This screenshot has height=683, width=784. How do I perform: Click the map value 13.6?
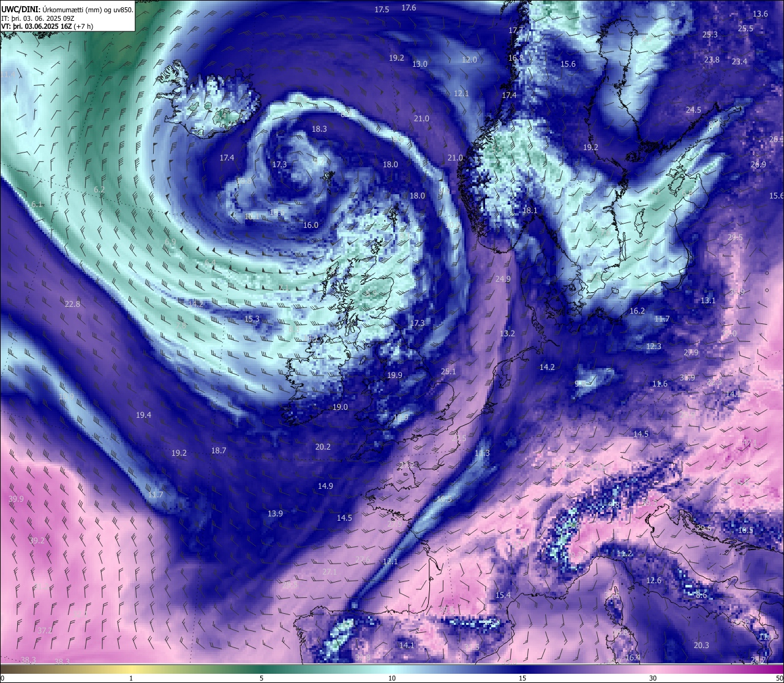coord(760,14)
